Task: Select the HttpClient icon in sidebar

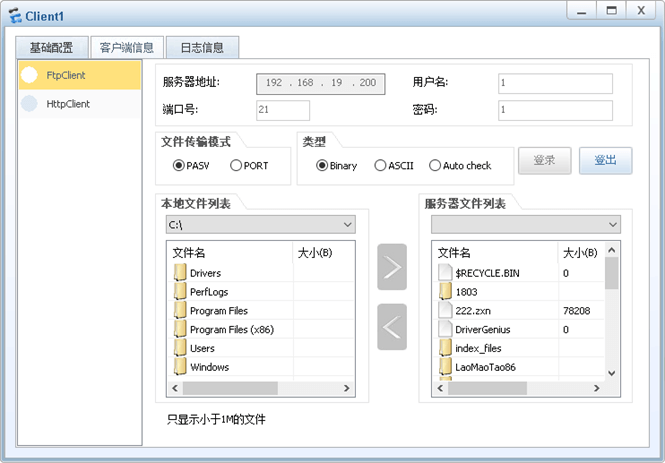Action: point(29,104)
